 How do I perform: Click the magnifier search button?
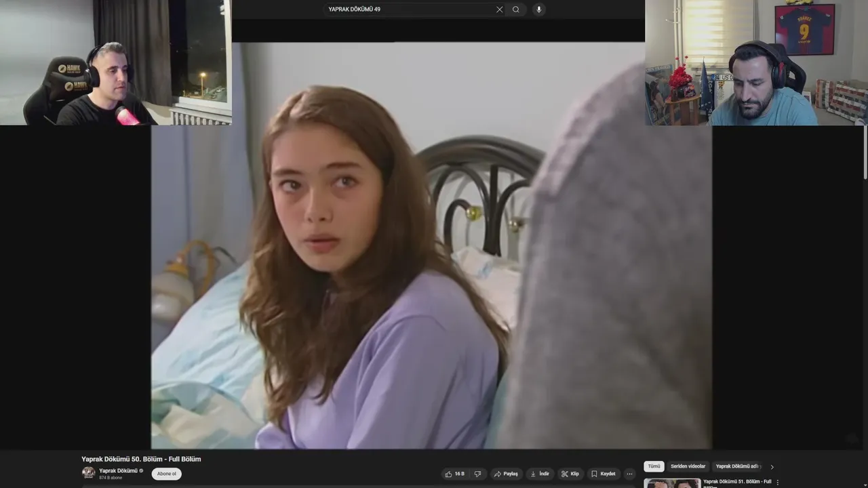pos(516,9)
